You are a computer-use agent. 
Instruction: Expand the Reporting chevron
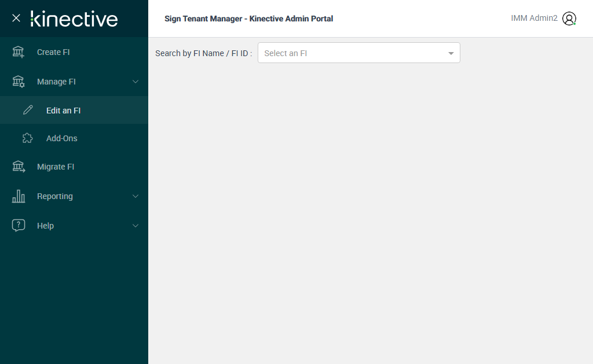[136, 196]
